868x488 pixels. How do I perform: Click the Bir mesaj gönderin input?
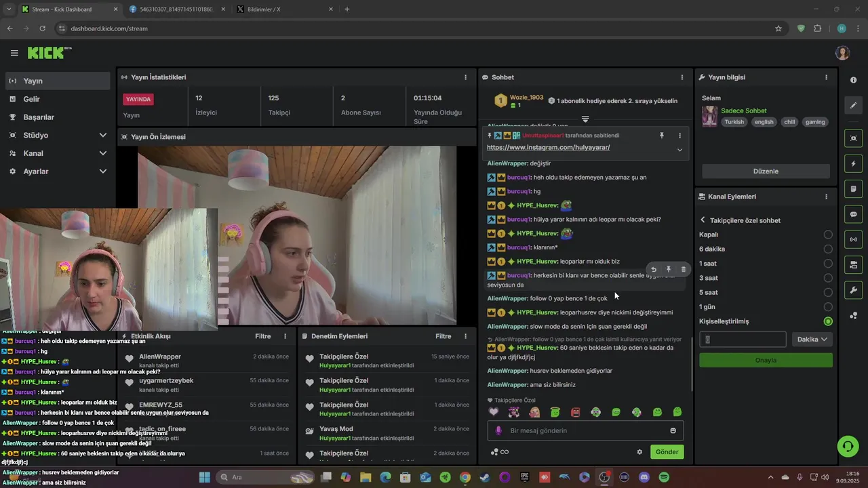[585, 430]
